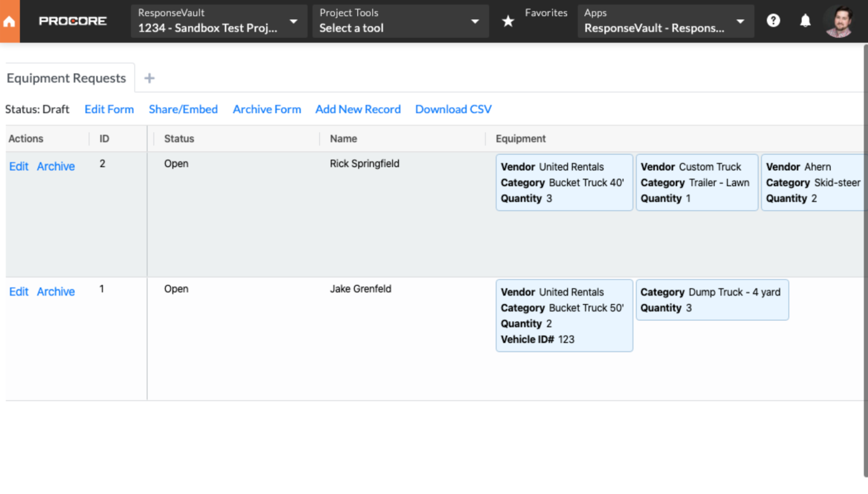The width and height of the screenshot is (868, 494).
Task: Add a new tab with plus icon
Action: tap(149, 78)
